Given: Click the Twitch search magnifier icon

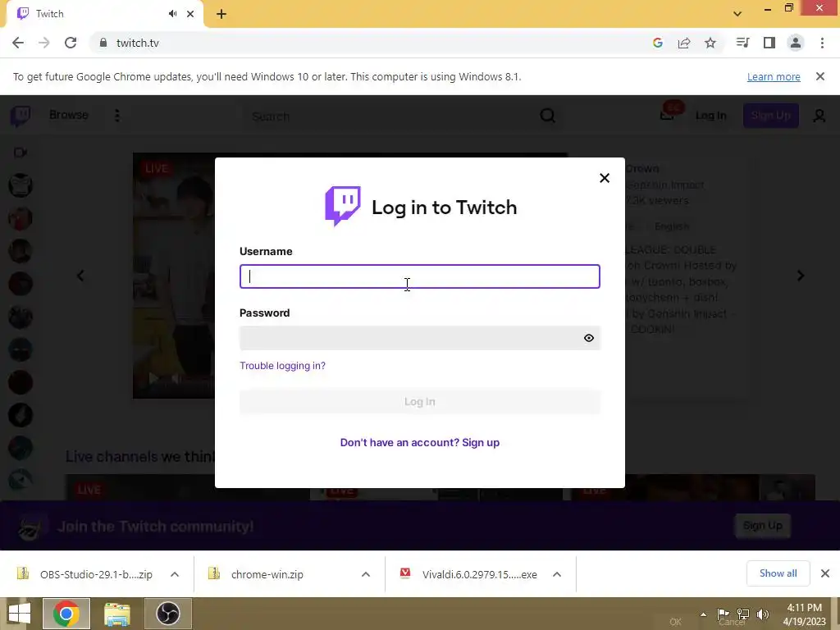Looking at the screenshot, I should pyautogui.click(x=547, y=116).
